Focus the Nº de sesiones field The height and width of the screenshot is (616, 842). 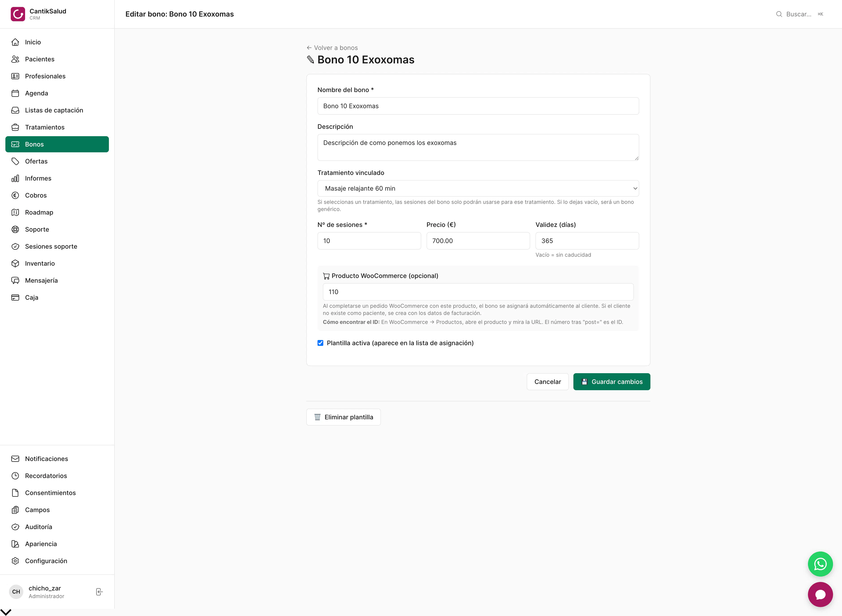coord(369,241)
